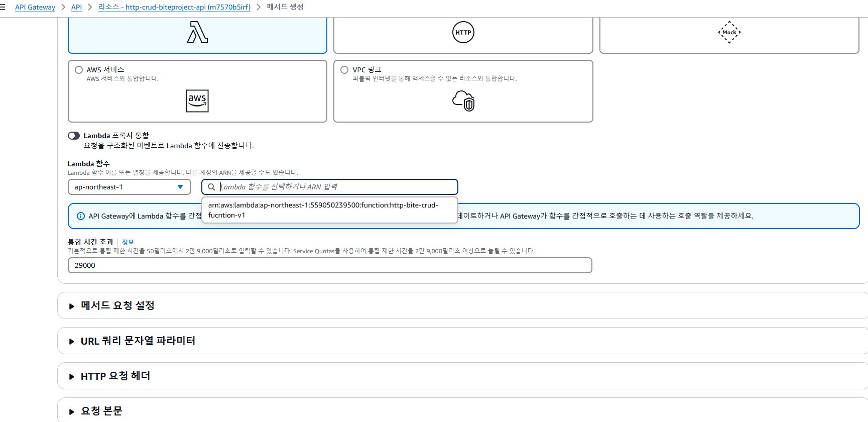Open the hamburger navigation menu
The height and width of the screenshot is (422, 868).
(x=3, y=7)
